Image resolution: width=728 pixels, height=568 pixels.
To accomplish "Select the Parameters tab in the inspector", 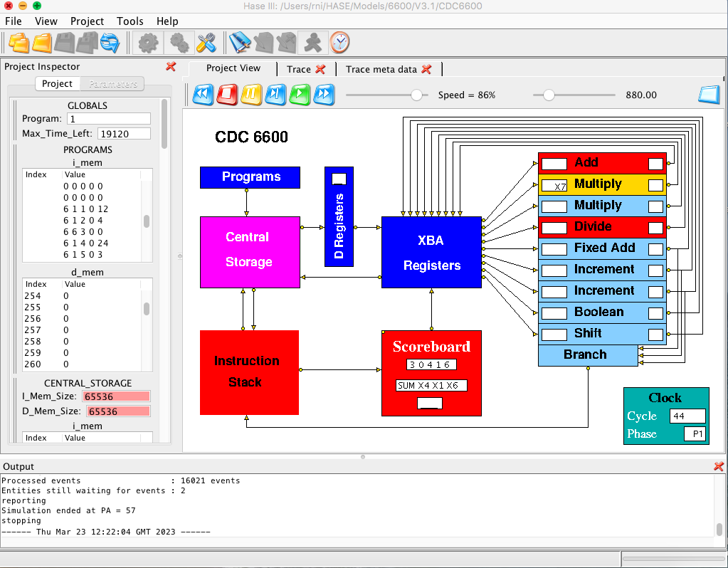I will tap(113, 83).
